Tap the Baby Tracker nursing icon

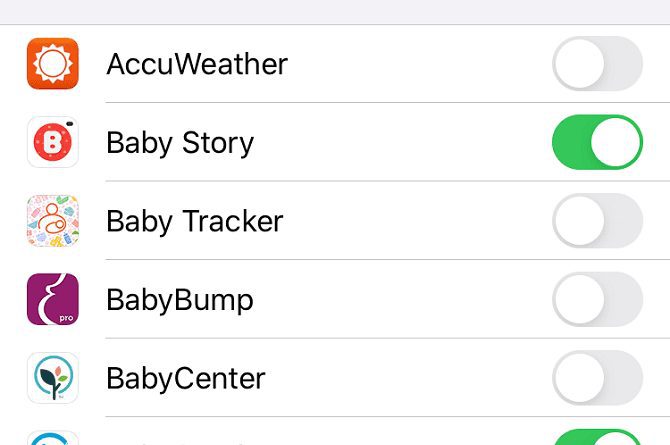coord(53,221)
